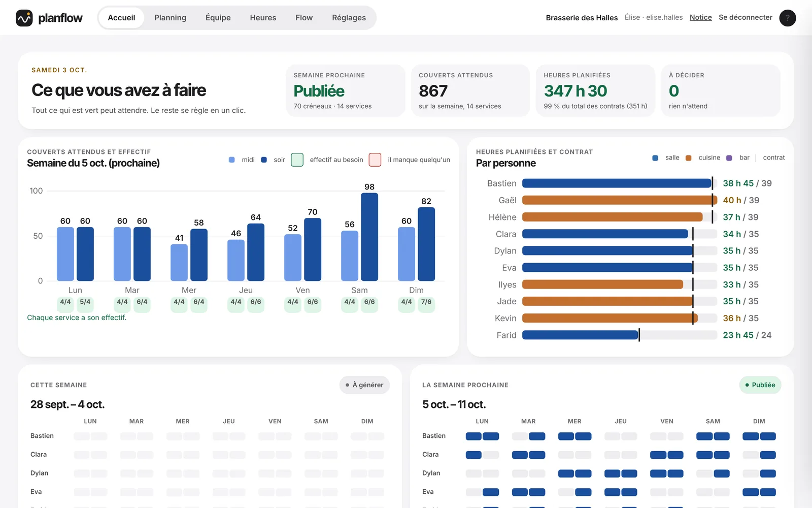Viewport: 812px width, 508px height.
Task: Click the Semaine prochaine Publiée card
Action: (x=345, y=91)
